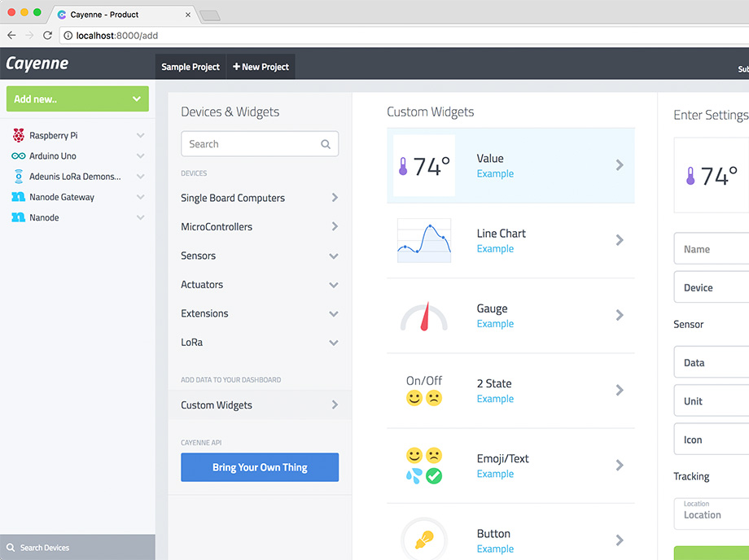Click the Devices & Widgets Search field
Viewport: 749px width, 560px height.
(260, 144)
